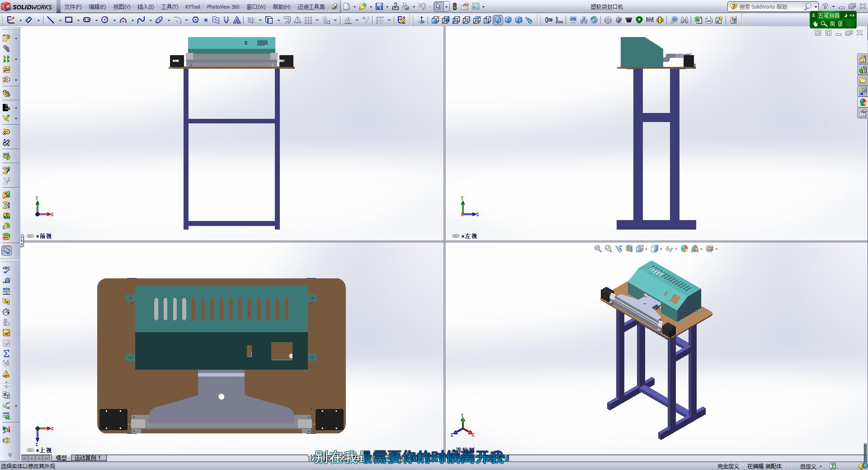Click the New document icon
The image size is (868, 470).
click(346, 7)
